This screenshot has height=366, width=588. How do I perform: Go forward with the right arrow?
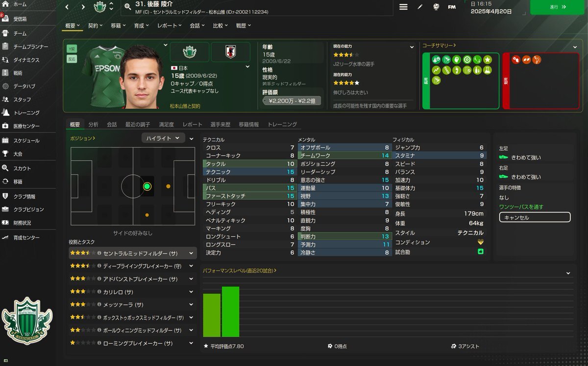point(83,7)
